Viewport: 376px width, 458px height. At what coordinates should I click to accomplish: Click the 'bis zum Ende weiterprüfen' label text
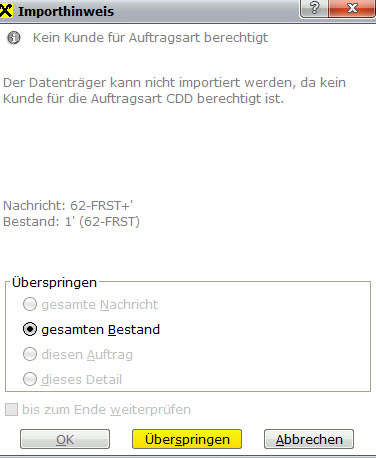tap(106, 410)
